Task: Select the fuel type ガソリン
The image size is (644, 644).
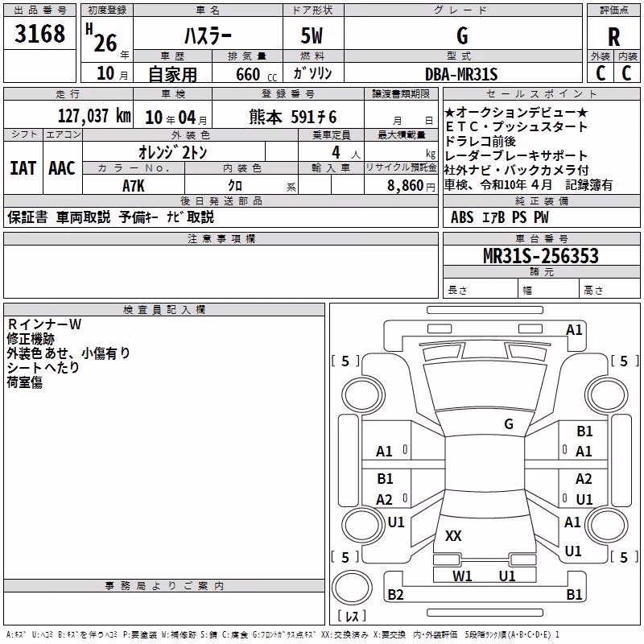Action: pyautogui.click(x=312, y=73)
